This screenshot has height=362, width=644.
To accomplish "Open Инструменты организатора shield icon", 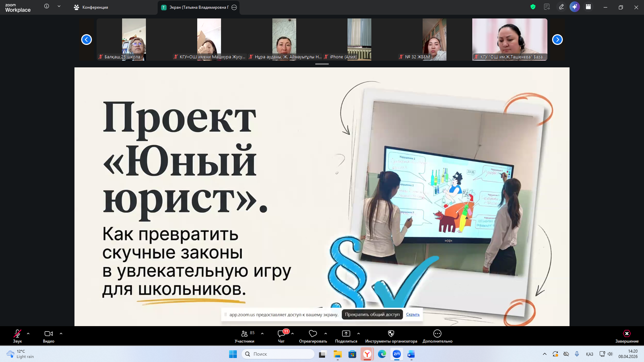I will point(391,334).
